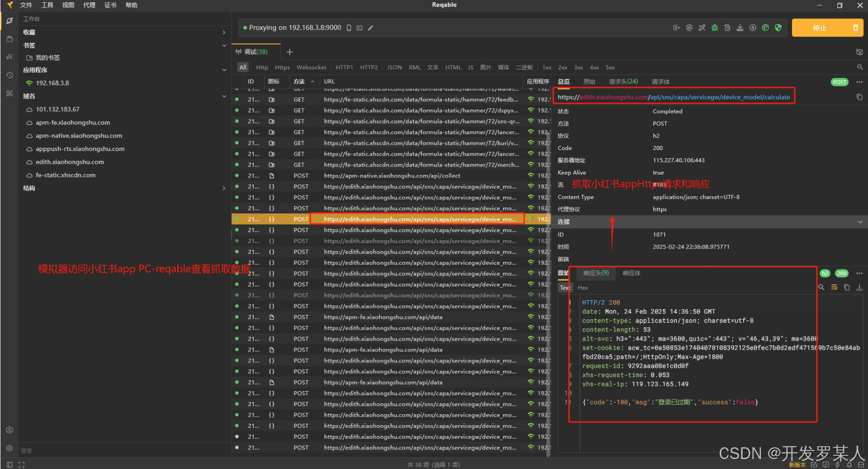
Task: Expand the 收藏 section
Action: point(224,33)
